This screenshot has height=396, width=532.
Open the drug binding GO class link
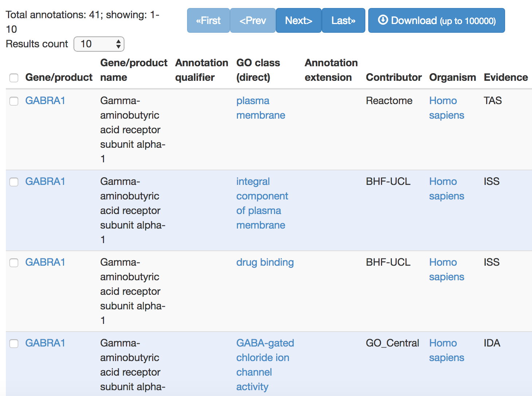pyautogui.click(x=265, y=262)
